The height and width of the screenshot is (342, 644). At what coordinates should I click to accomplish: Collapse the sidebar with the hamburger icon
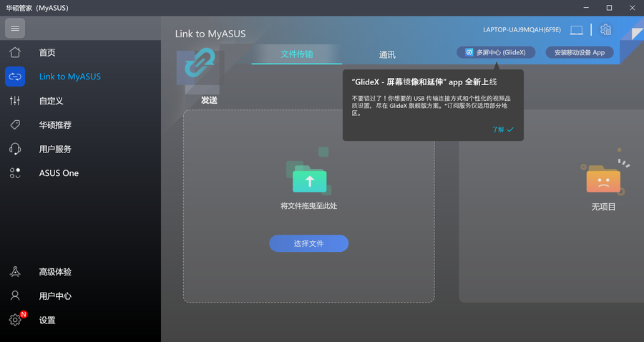[15, 29]
